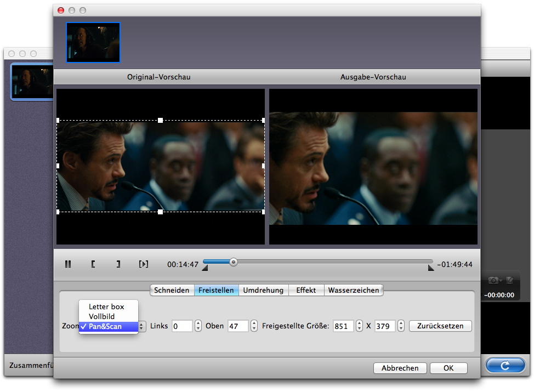
Task: Switch to the Schneiden tab
Action: 172,291
